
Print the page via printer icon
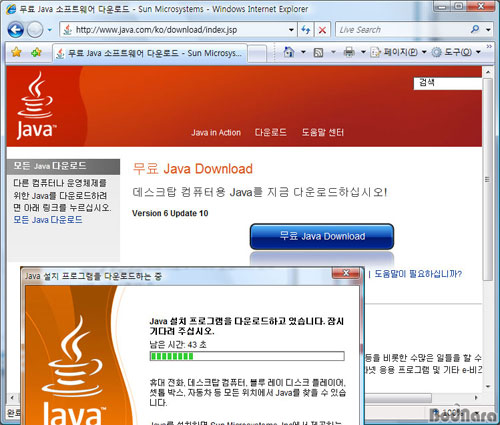(x=349, y=52)
